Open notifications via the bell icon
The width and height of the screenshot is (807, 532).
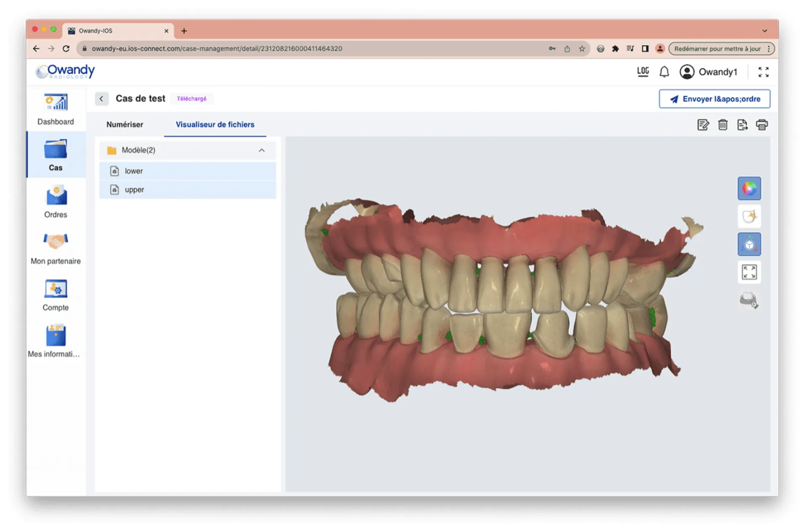tap(665, 71)
